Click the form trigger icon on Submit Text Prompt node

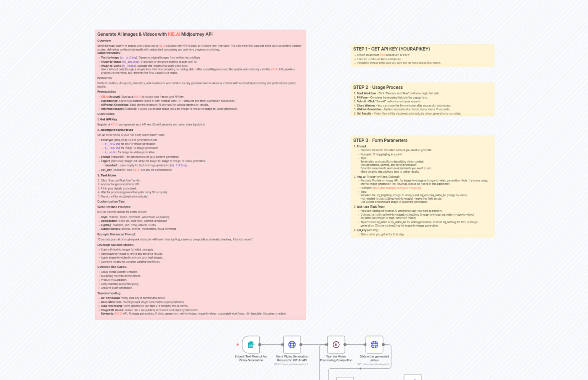[251, 345]
